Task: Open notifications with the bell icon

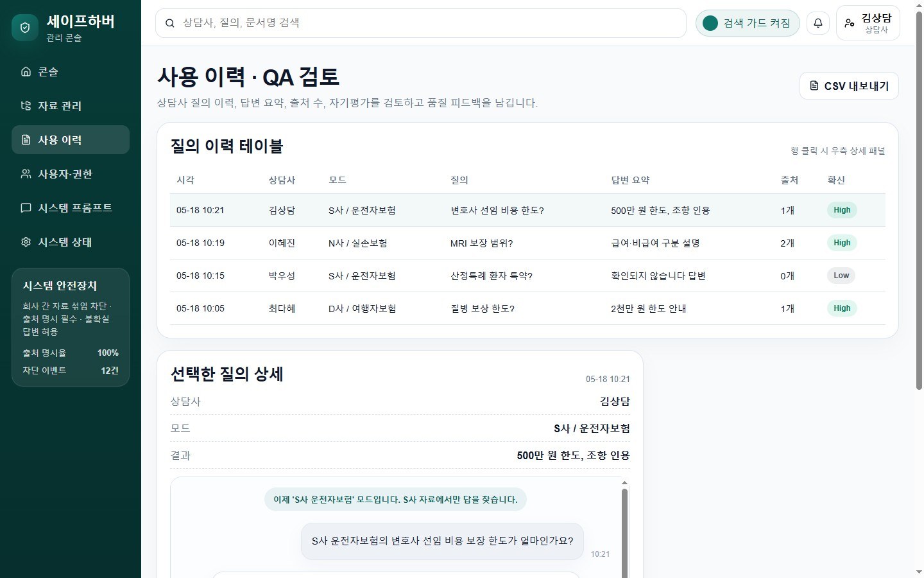Action: [x=818, y=23]
